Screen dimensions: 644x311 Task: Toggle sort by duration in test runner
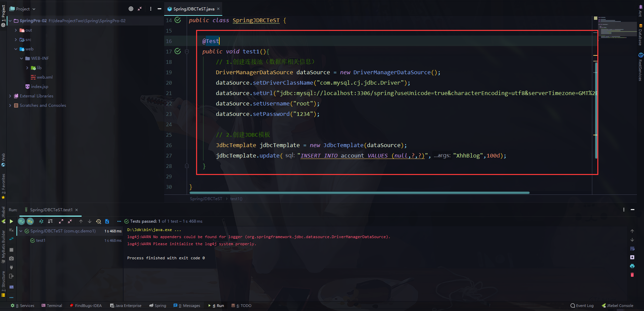pos(50,221)
